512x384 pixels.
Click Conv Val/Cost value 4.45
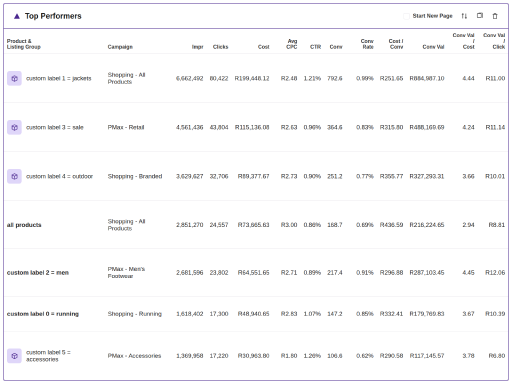point(468,273)
